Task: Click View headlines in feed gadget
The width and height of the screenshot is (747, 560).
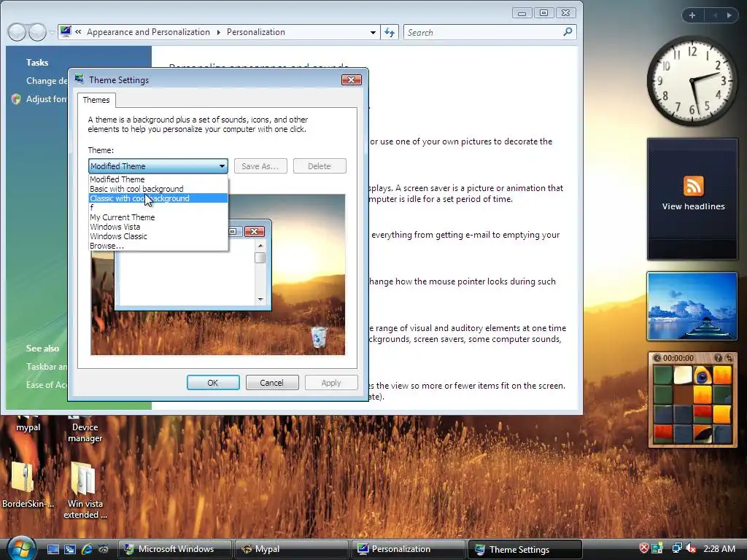Action: (x=693, y=206)
